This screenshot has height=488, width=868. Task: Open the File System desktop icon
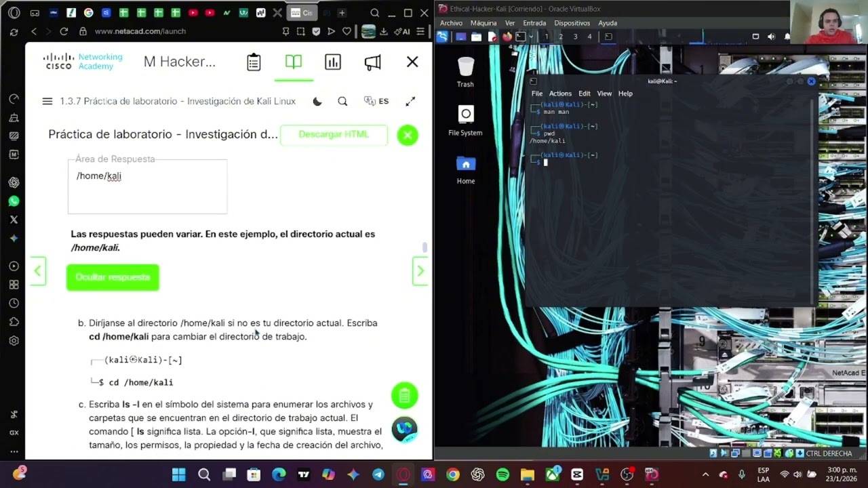coord(465,121)
